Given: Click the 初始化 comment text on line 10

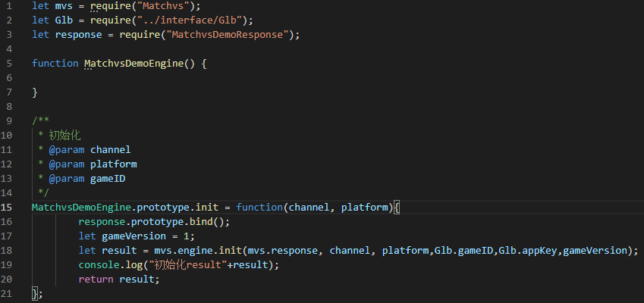Looking at the screenshot, I should click(x=64, y=136).
